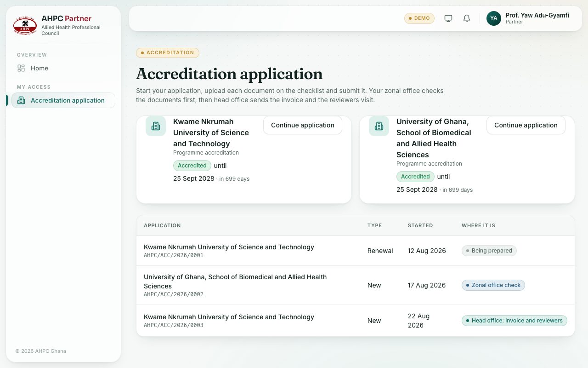Click Accredited badge on University of Ghana card
The width and height of the screenshot is (588, 368).
(x=415, y=177)
